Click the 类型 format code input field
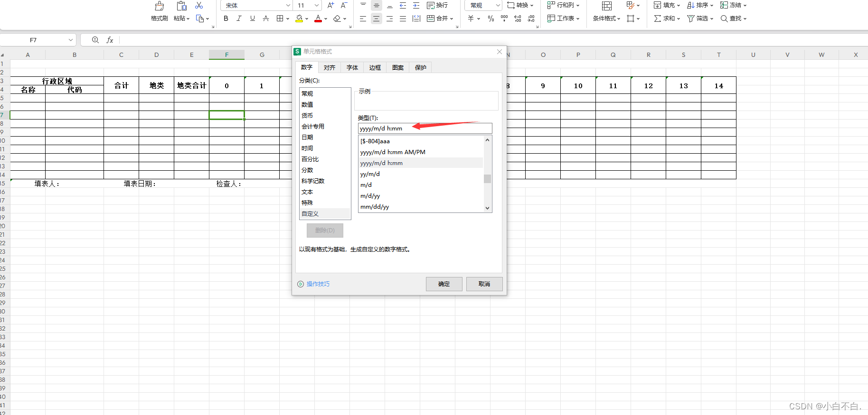The width and height of the screenshot is (868, 415). 425,129
